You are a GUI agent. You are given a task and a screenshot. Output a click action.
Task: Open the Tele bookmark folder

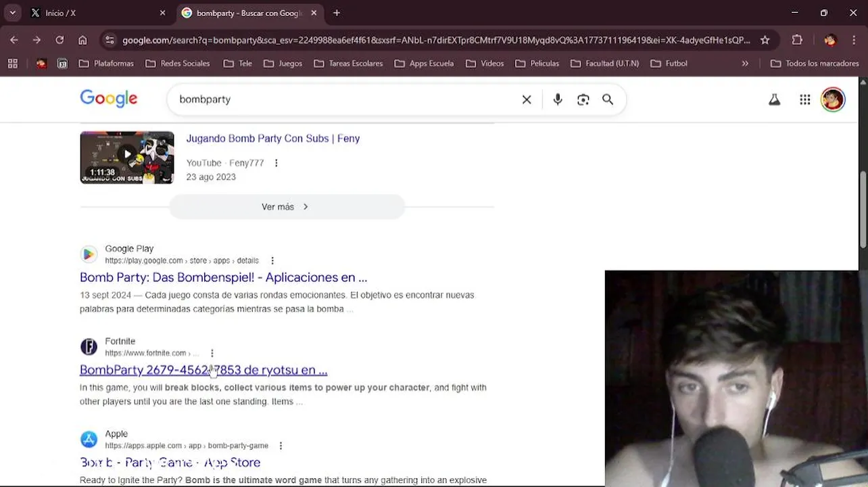point(237,64)
